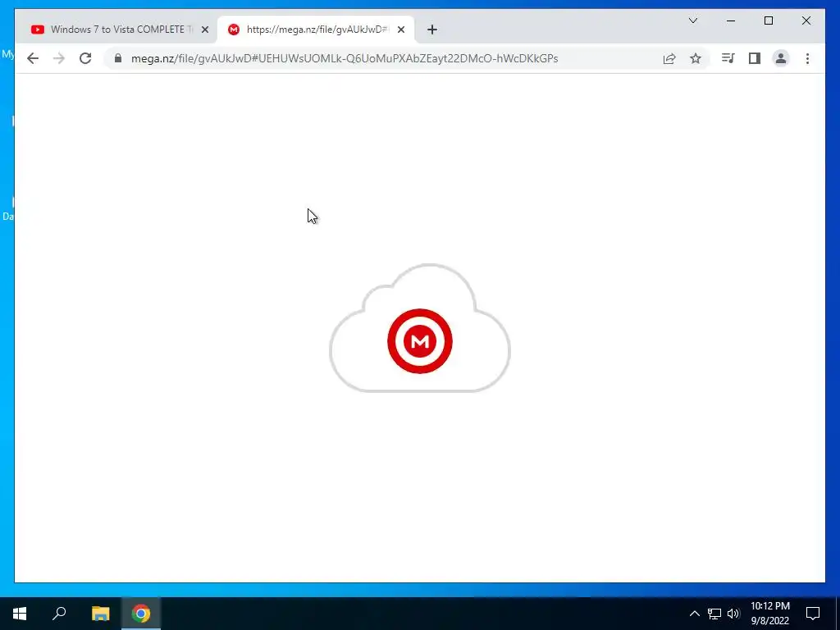
Task: Open the tab search dropdown
Action: click(692, 21)
